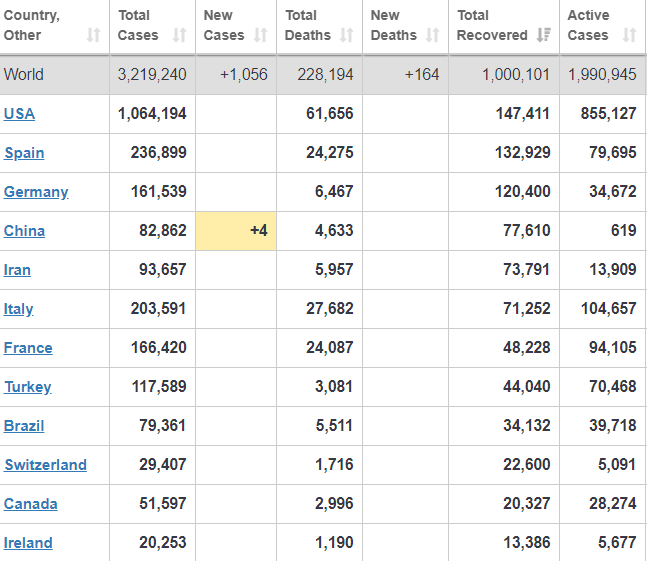Screen dimensions: 647x561
Task: Click the New Cases sort arrows icon
Action: click(260, 35)
